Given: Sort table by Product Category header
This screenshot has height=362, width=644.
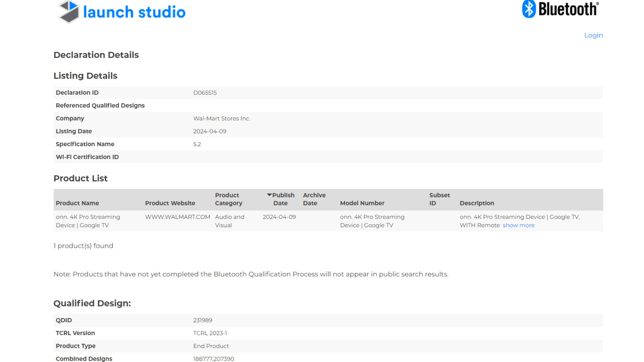Looking at the screenshot, I should [228, 199].
